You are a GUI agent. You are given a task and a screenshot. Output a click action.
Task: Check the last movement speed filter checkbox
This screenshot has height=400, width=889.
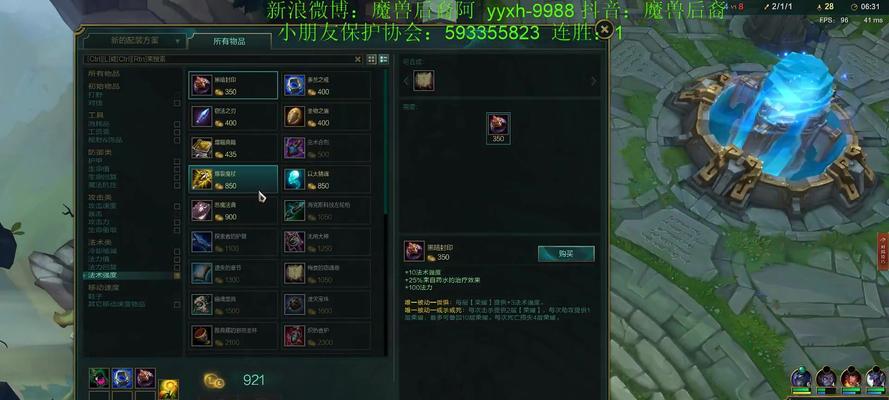(177, 304)
